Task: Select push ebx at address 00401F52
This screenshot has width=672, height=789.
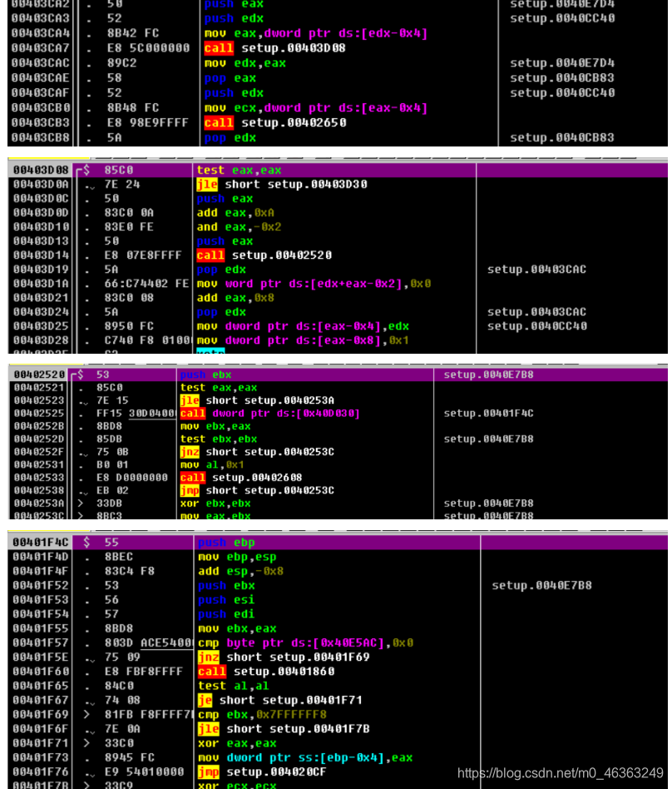Action: 226,586
